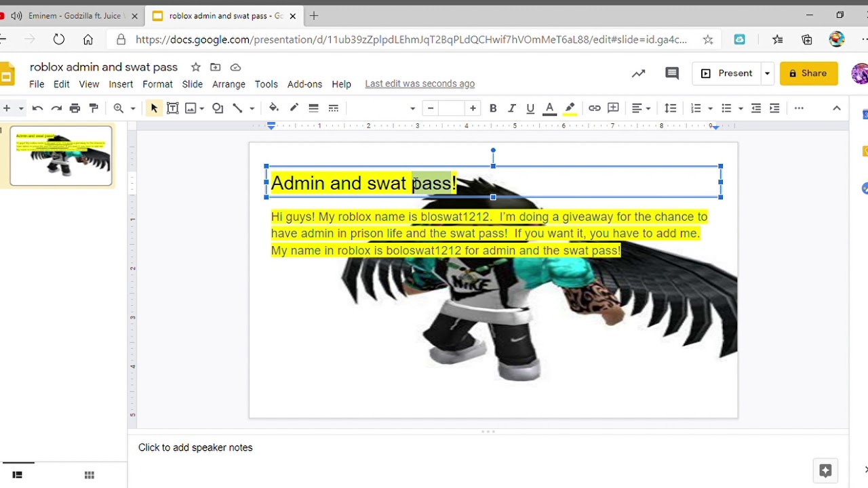Screen dimensions: 868x488
Task: Open the More toolbar options ellipsis
Action: (799, 108)
